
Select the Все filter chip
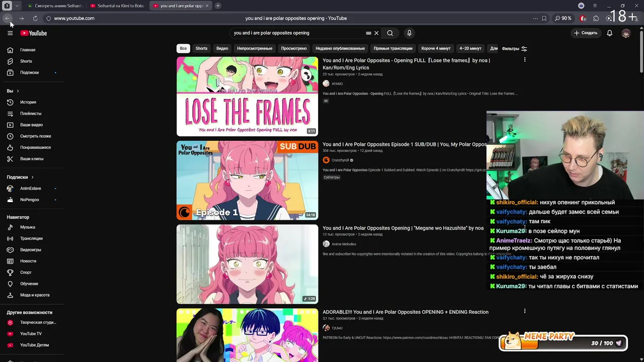point(183,49)
